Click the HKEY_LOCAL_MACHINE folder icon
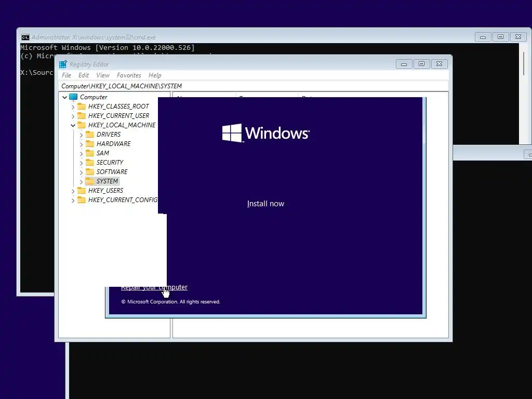The height and width of the screenshot is (399, 532). coord(82,125)
